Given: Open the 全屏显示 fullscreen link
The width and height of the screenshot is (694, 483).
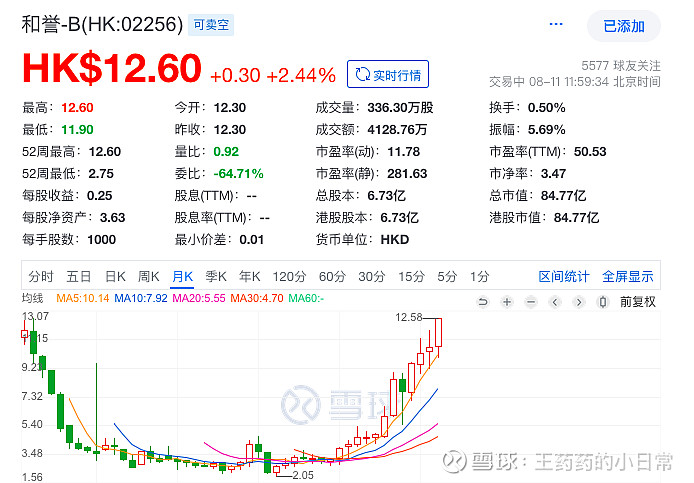Looking at the screenshot, I should (628, 277).
